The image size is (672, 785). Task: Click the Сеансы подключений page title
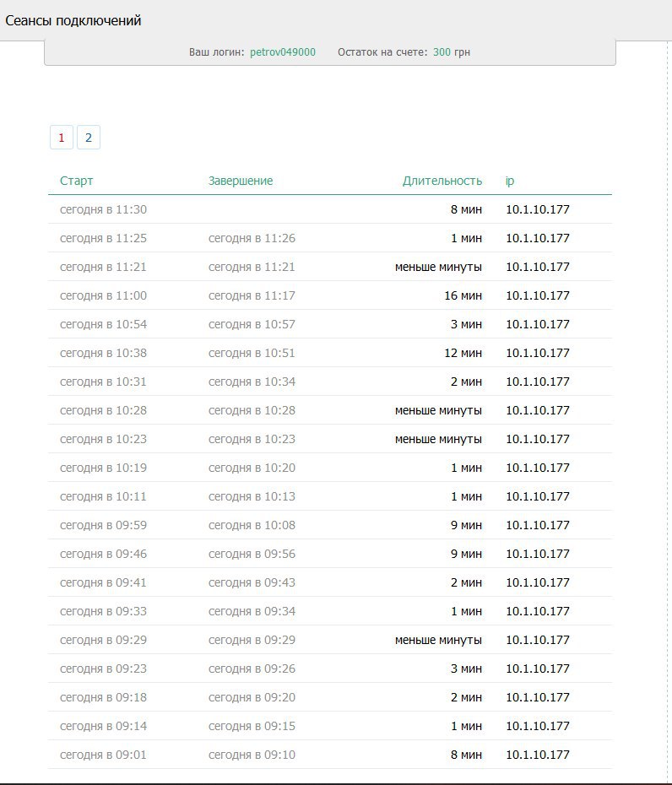click(x=73, y=21)
